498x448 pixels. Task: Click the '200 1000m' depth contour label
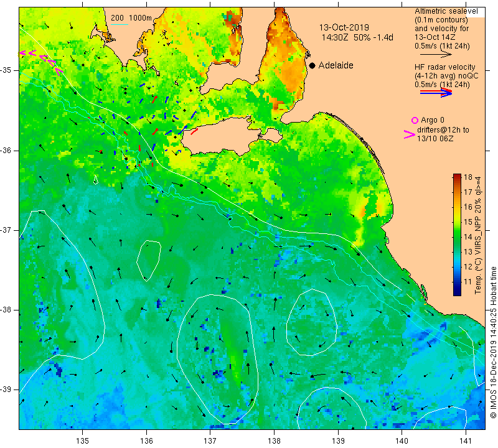point(131,18)
